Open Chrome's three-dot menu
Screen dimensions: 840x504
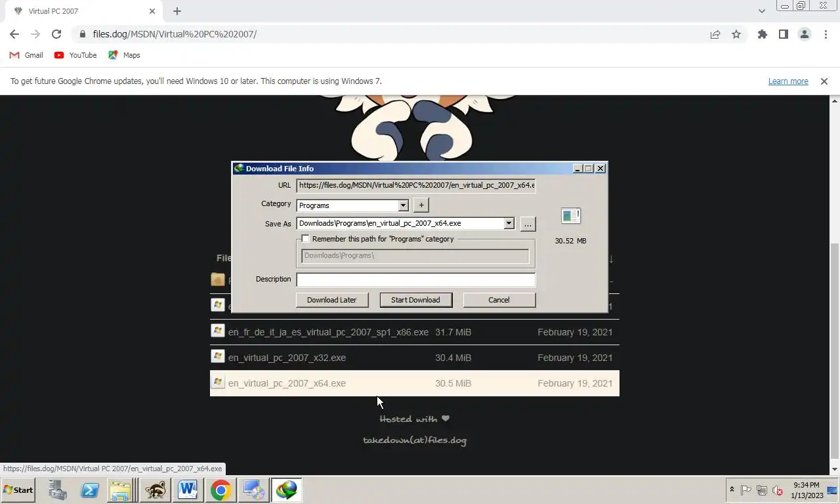pos(826,34)
